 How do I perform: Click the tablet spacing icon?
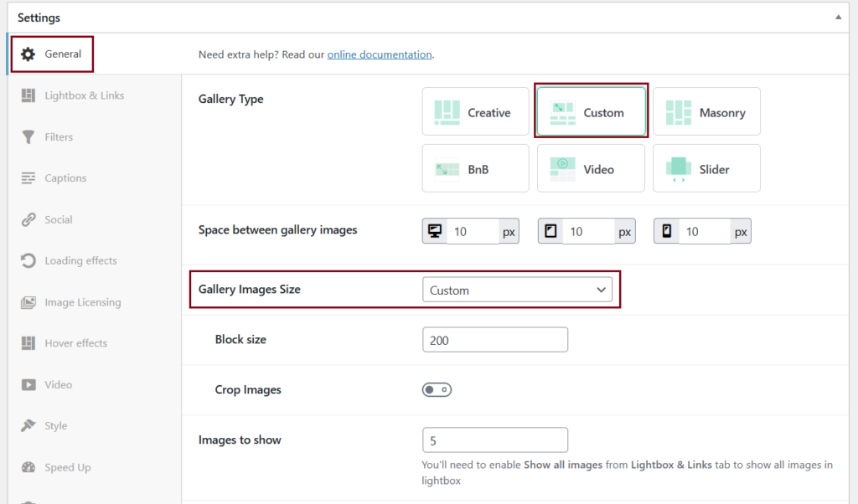click(x=550, y=230)
